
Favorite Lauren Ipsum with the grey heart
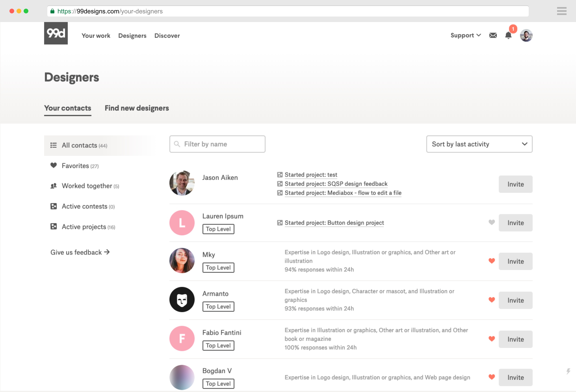(491, 222)
